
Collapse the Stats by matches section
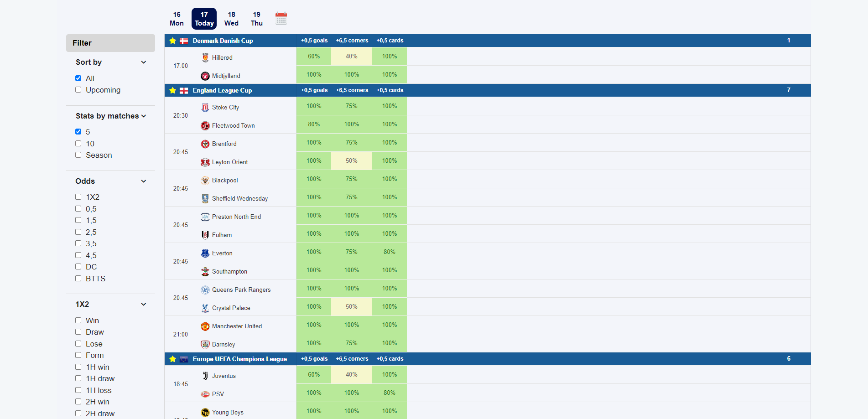point(144,116)
